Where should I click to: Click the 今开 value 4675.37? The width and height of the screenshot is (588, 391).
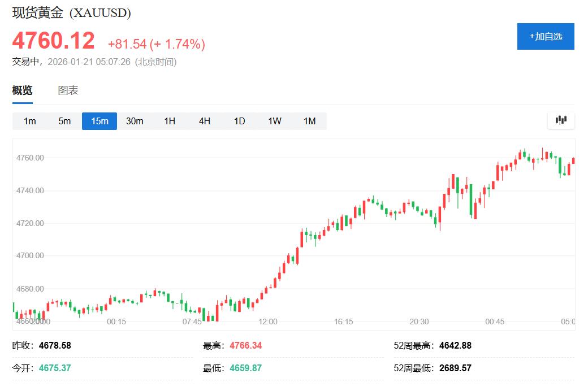point(55,368)
